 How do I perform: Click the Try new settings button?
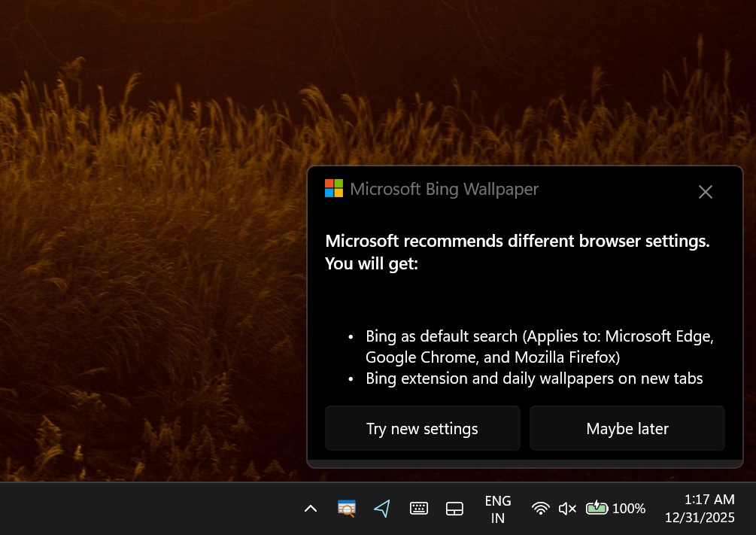(422, 428)
